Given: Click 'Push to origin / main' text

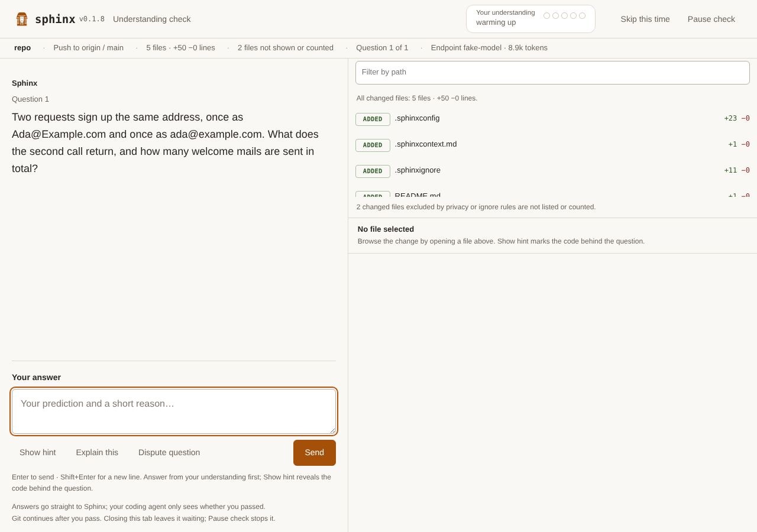Looking at the screenshot, I should (89, 48).
